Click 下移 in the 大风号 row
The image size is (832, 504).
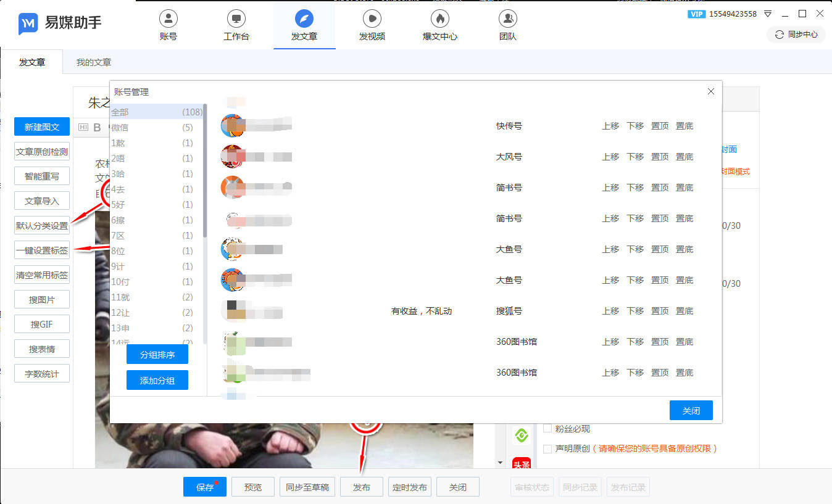(635, 156)
